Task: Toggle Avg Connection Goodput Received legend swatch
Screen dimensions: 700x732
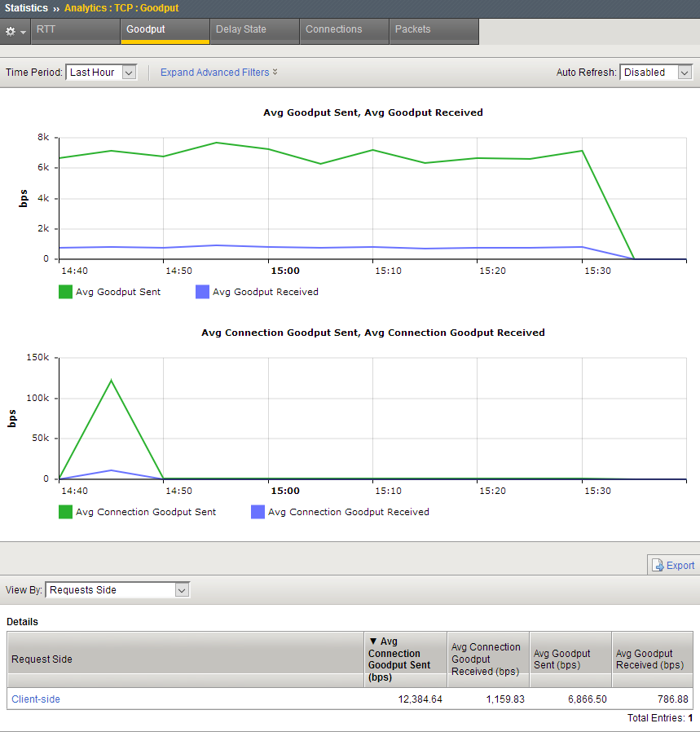Action: (x=258, y=512)
